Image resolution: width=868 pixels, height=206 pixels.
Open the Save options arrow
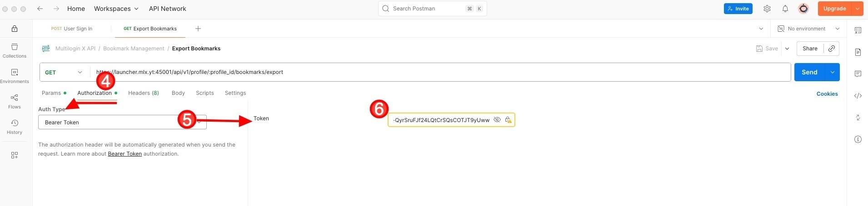(x=787, y=49)
